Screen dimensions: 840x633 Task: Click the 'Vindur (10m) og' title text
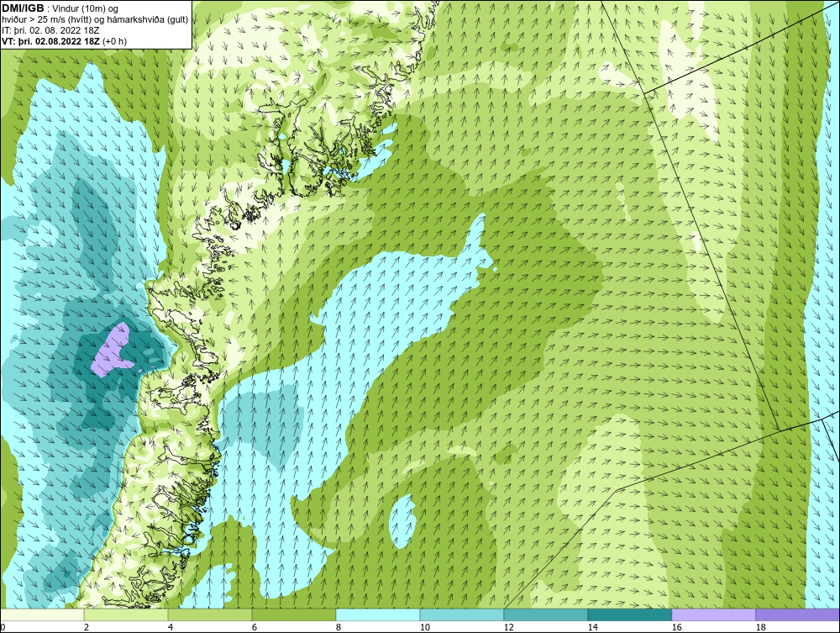point(87,8)
